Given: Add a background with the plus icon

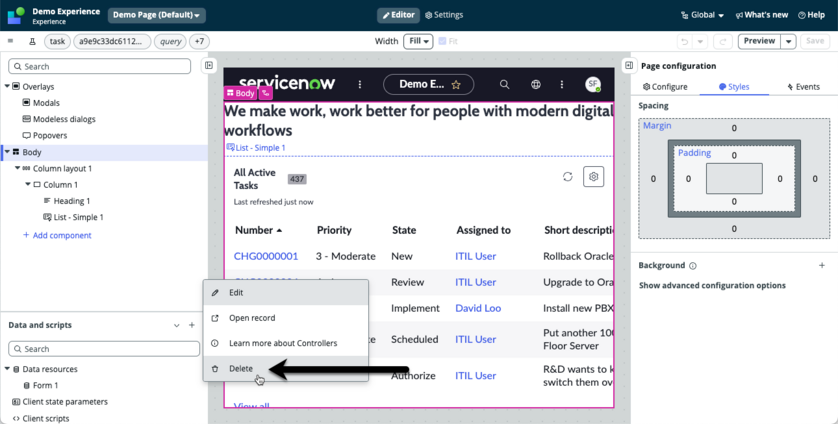Looking at the screenshot, I should tap(821, 265).
